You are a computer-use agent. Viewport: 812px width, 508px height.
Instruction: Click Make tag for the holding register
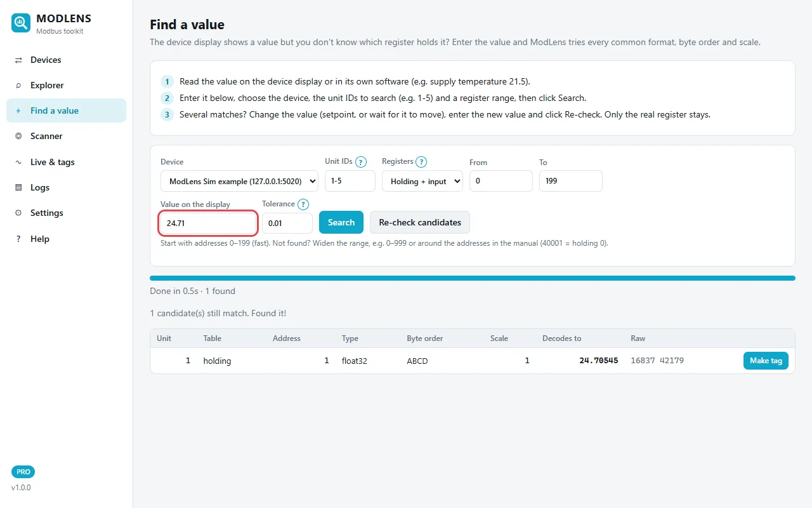click(x=766, y=361)
